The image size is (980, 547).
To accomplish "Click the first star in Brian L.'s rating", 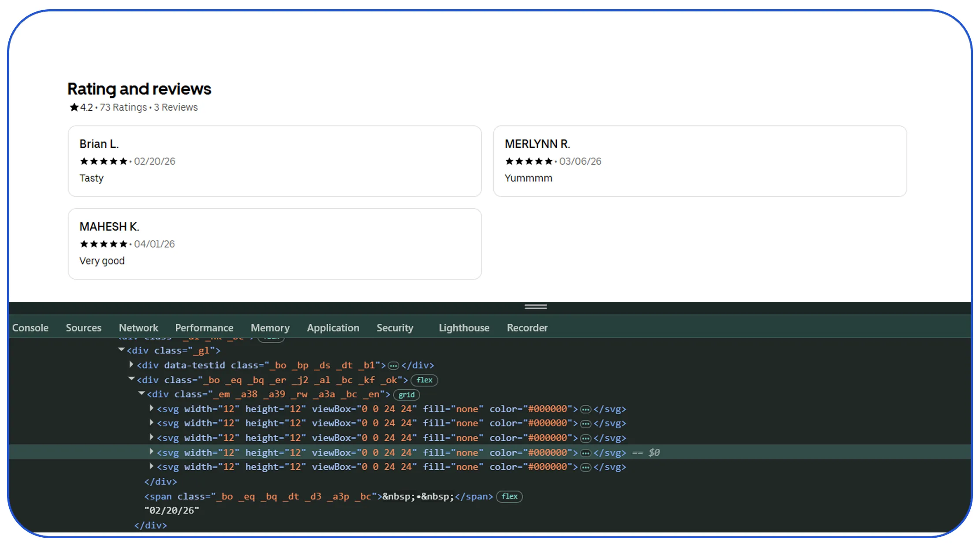I will pos(84,161).
